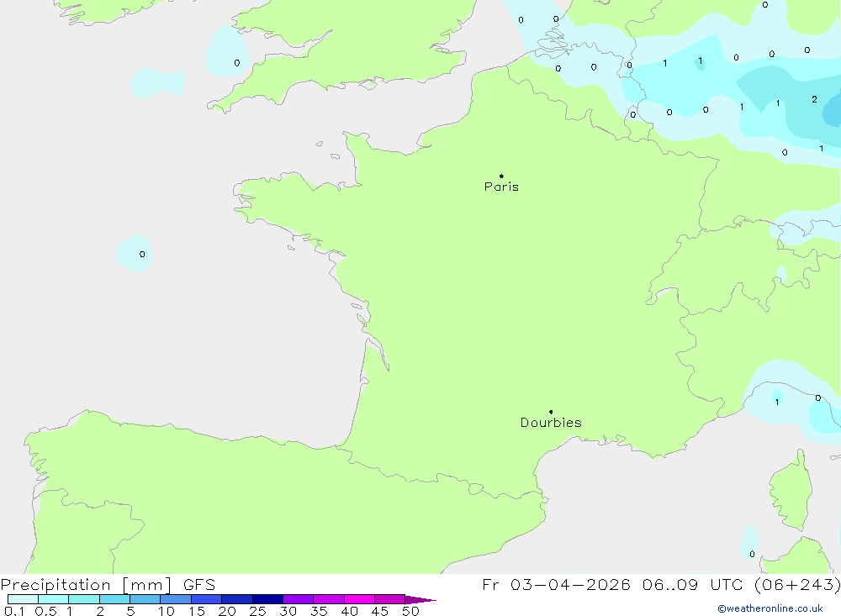The image size is (841, 616).
Task: Click the Dourbies location marker dot
Action: 551,412
